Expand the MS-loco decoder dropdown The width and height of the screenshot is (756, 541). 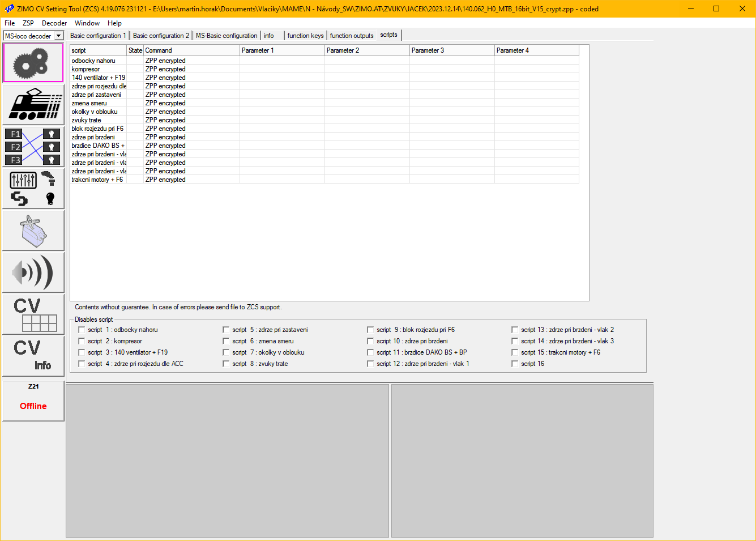(58, 36)
